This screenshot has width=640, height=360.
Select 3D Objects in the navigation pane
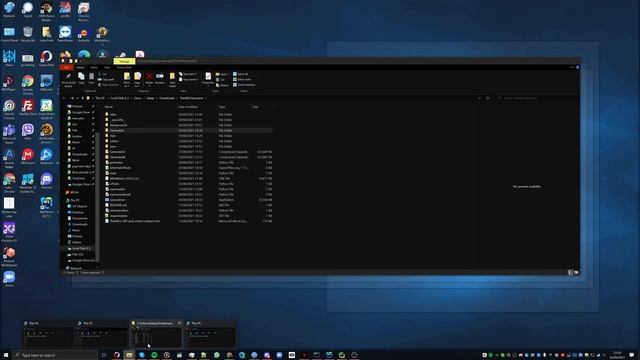click(x=78, y=206)
